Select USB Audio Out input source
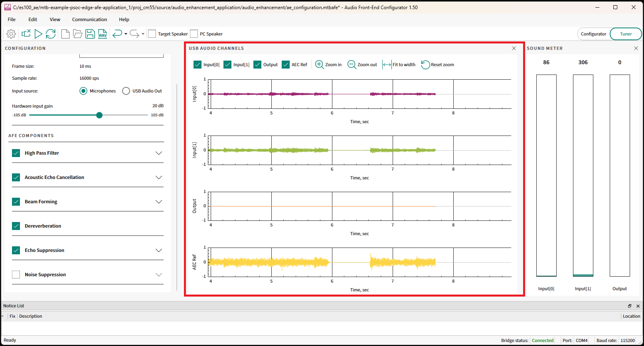Viewport: 644px width, 346px height. pos(126,91)
